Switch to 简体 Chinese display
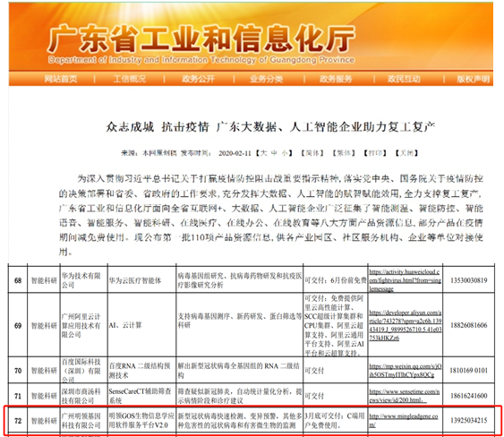This screenshot has width=504, height=437. click(x=312, y=153)
